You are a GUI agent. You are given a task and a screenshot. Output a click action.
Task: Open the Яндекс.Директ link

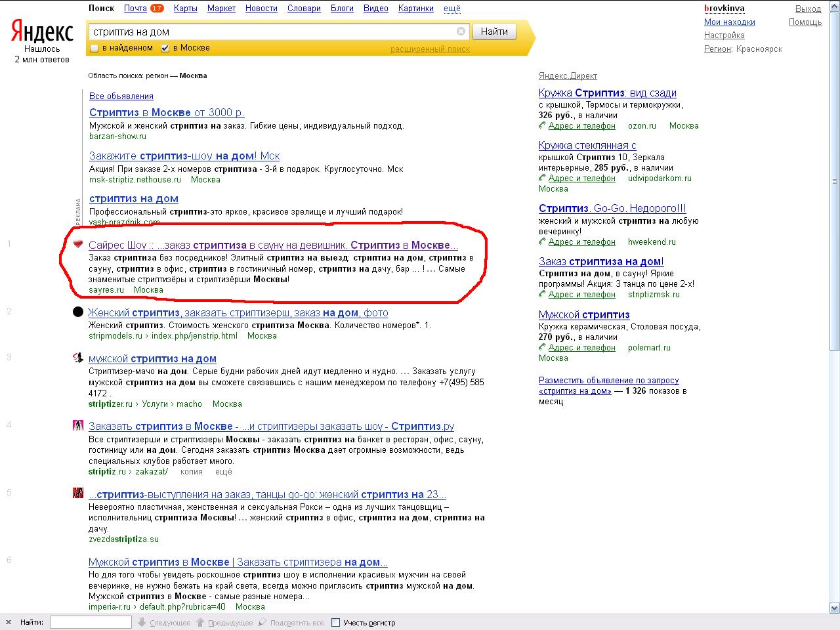click(x=568, y=75)
